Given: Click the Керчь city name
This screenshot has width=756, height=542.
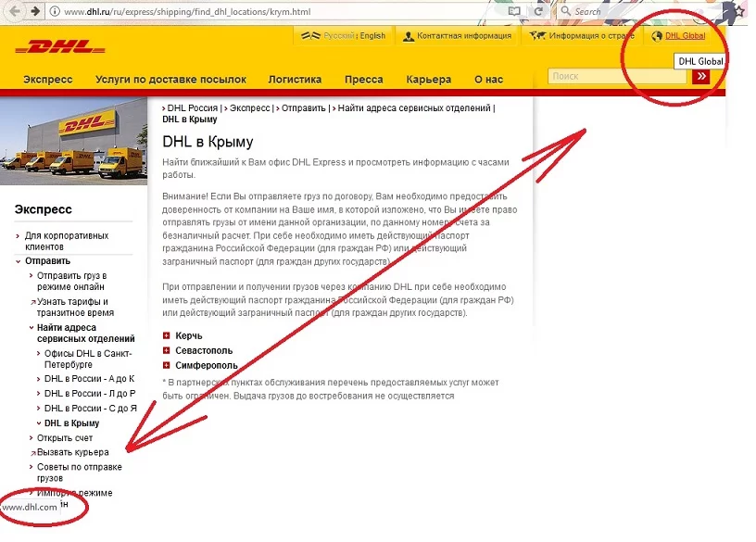Looking at the screenshot, I should (188, 335).
